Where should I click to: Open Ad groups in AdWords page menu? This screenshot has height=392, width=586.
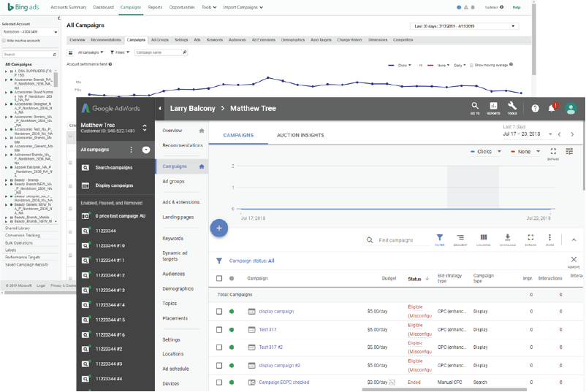point(173,182)
